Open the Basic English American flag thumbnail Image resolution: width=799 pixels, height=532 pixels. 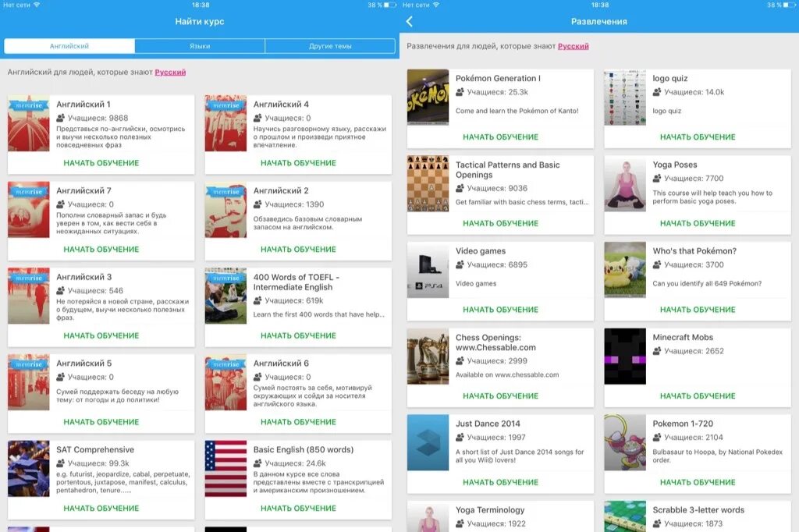pos(225,468)
